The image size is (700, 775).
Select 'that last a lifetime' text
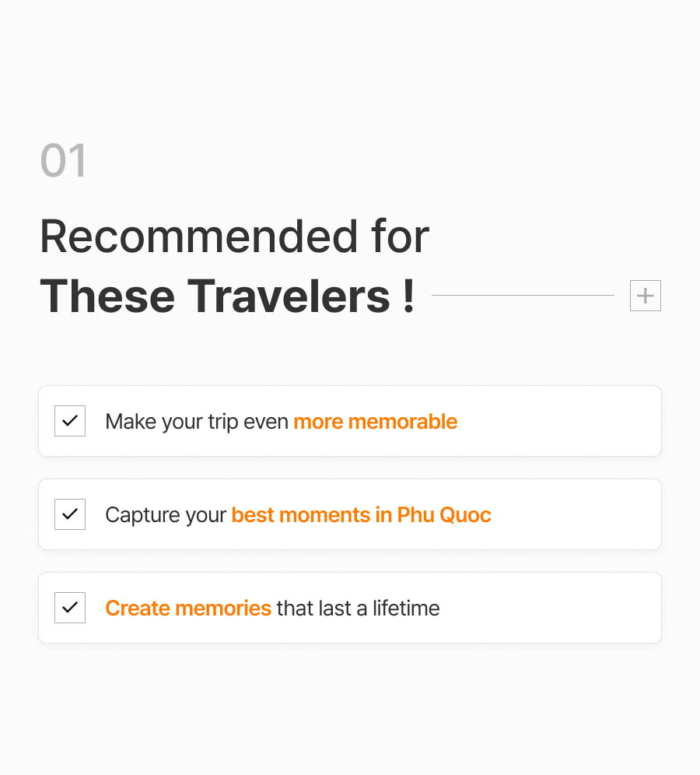(x=358, y=608)
